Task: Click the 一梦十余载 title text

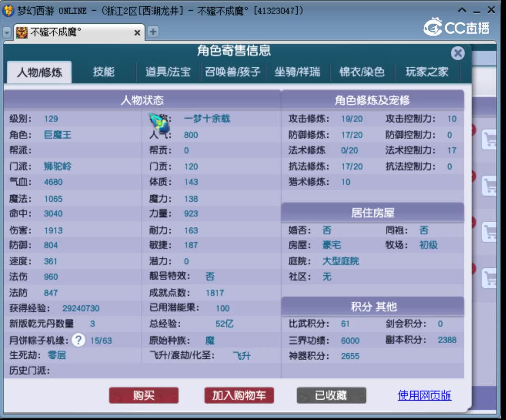Action: pos(207,119)
